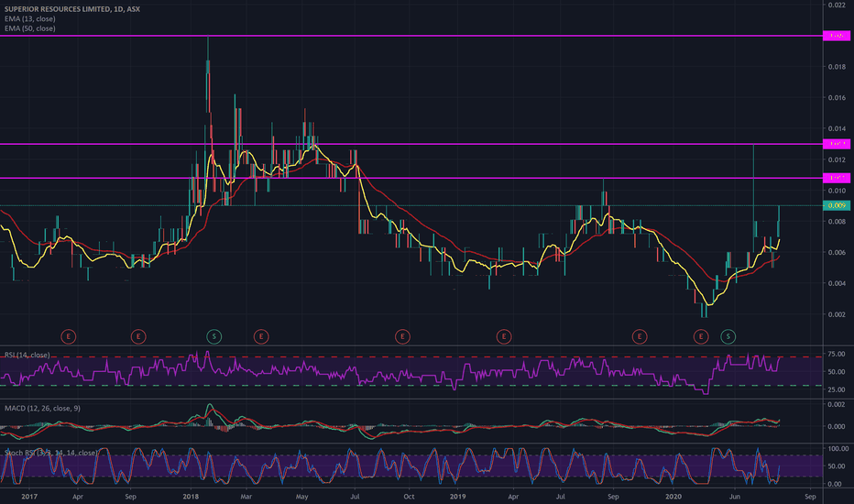The height and width of the screenshot is (504, 854).
Task: Click the Oct label on time axis
Action: point(409,497)
